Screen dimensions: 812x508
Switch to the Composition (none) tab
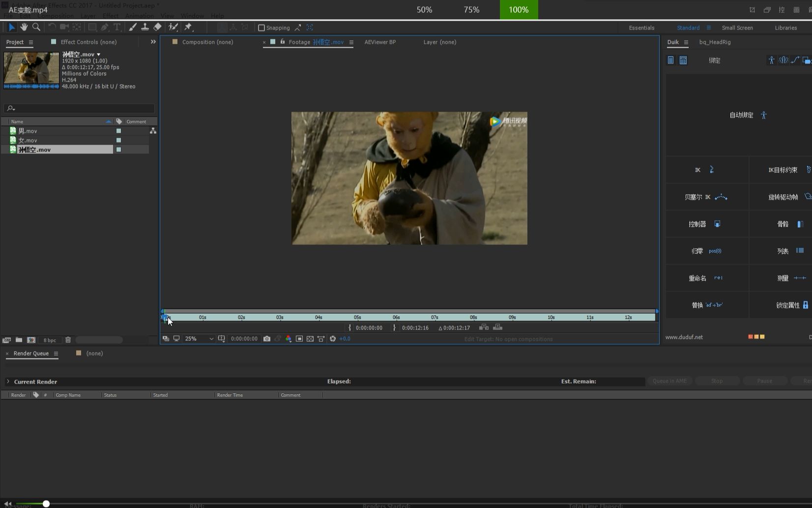pyautogui.click(x=207, y=42)
